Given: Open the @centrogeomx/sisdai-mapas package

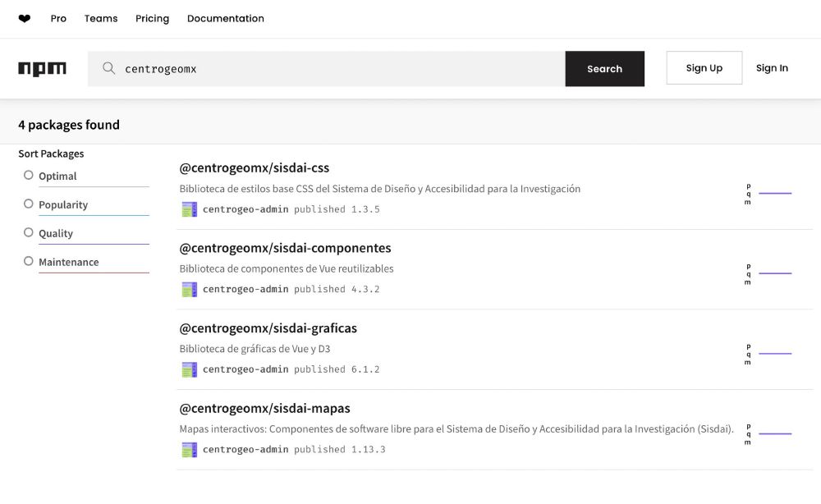Looking at the screenshot, I should pos(265,408).
